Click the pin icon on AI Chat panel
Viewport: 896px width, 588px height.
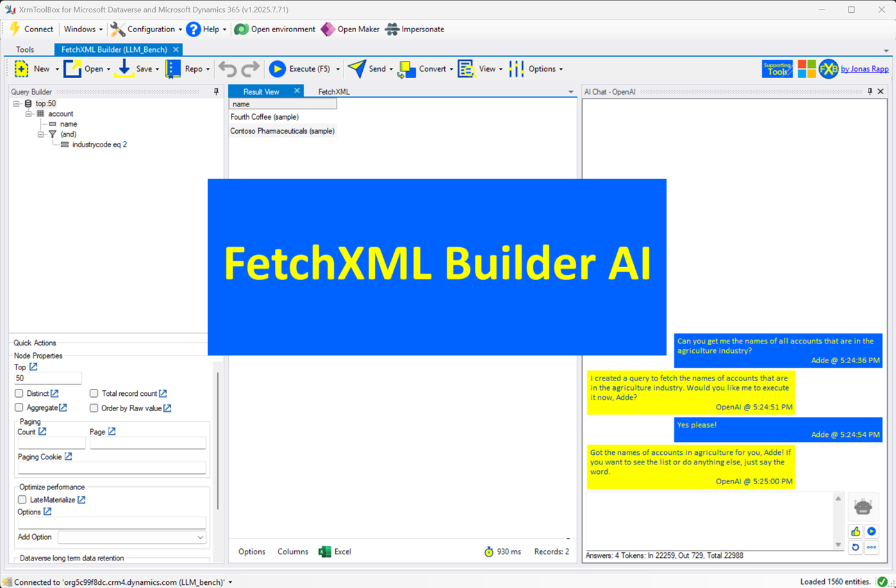point(870,92)
